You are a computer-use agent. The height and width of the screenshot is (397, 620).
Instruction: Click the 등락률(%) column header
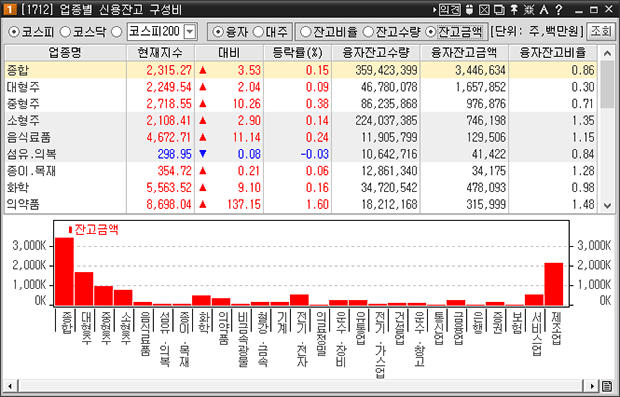tap(297, 53)
